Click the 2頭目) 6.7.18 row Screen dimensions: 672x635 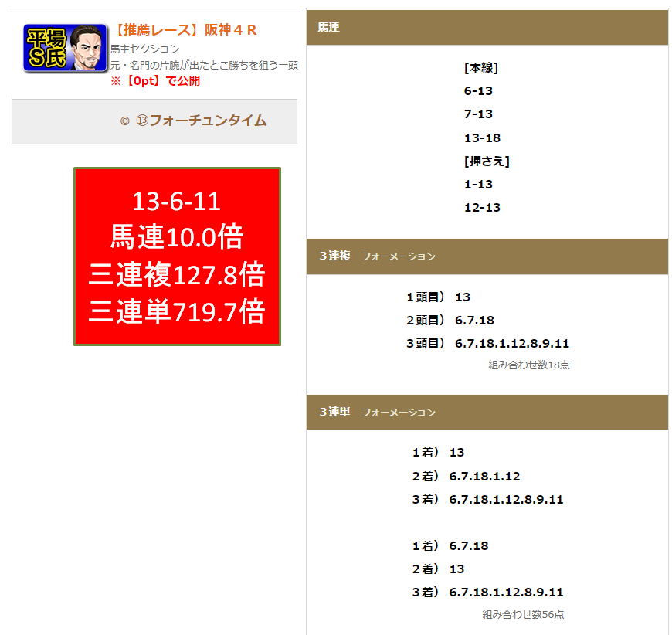pos(450,320)
